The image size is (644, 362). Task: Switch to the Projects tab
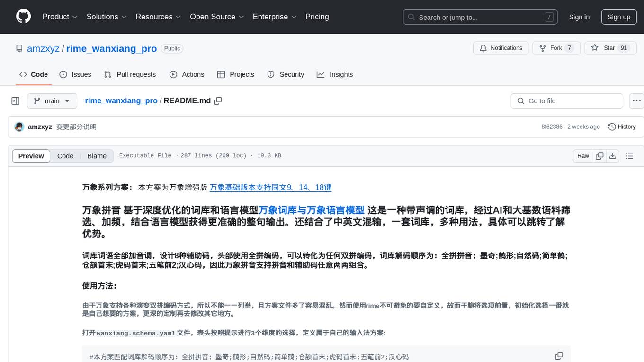click(x=236, y=74)
